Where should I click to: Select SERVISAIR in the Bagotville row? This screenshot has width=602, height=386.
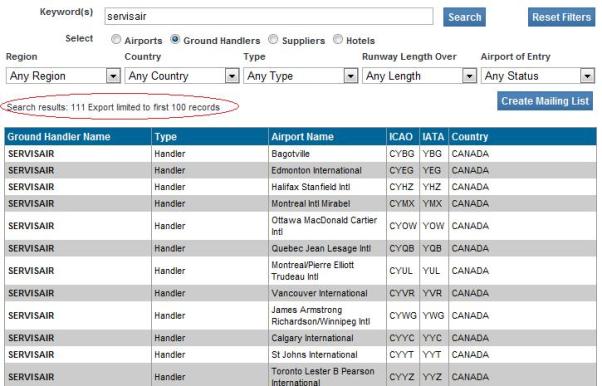pyautogui.click(x=31, y=154)
